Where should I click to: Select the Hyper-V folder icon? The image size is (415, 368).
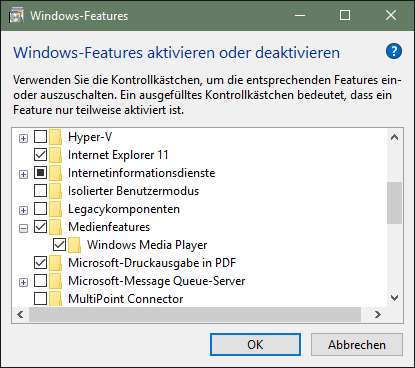click(x=55, y=137)
